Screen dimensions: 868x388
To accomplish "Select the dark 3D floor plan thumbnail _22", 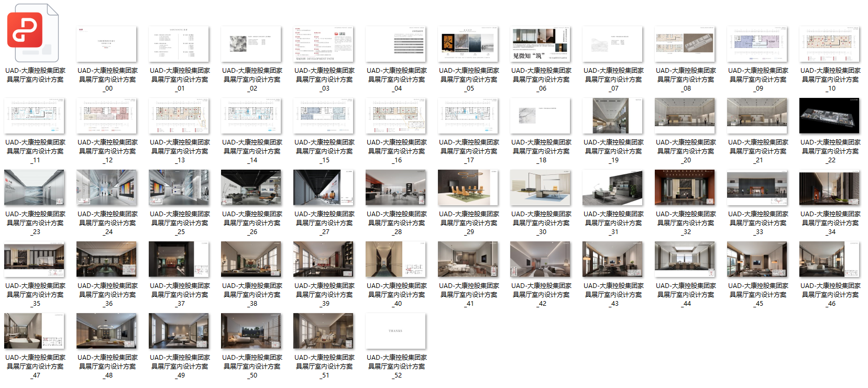I will click(829, 116).
